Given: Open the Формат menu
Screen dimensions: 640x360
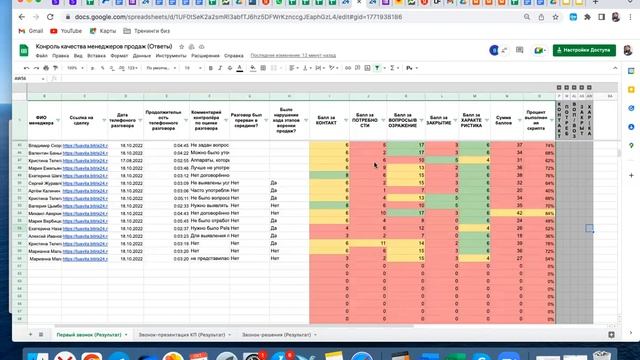Looking at the screenshot, I should click(119, 56).
